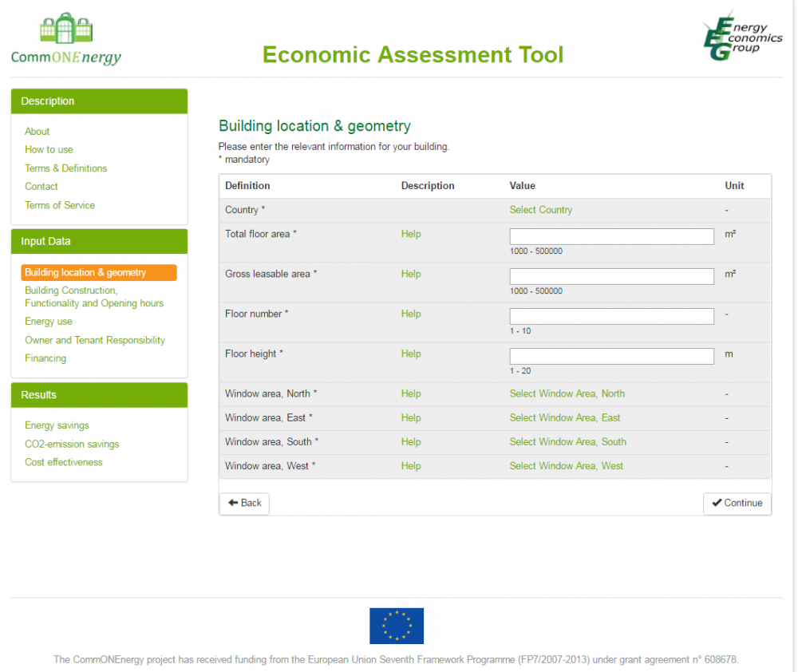The image size is (798, 672).
Task: Click the 'Value' column header
Action: pyautogui.click(x=522, y=186)
